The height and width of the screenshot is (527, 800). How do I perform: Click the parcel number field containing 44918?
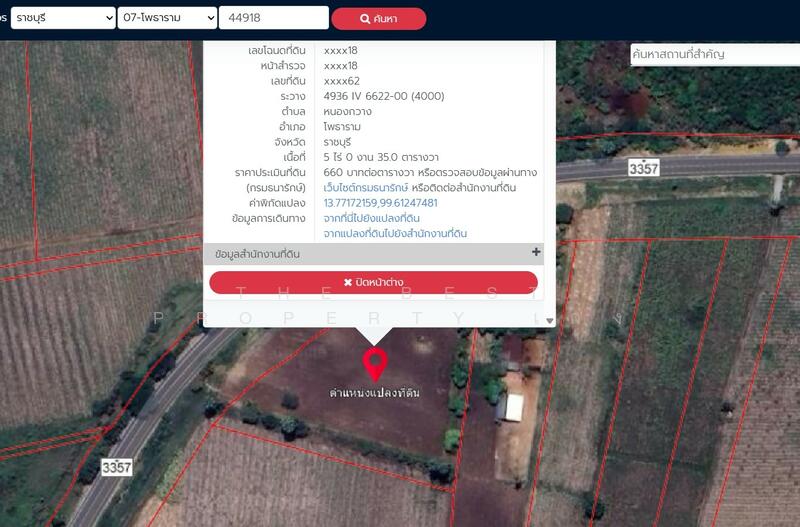pos(273,18)
